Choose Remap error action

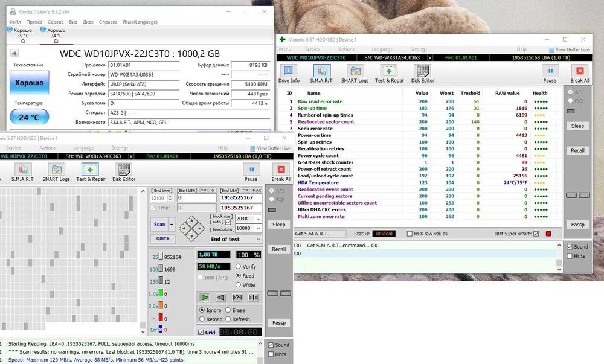(202, 319)
